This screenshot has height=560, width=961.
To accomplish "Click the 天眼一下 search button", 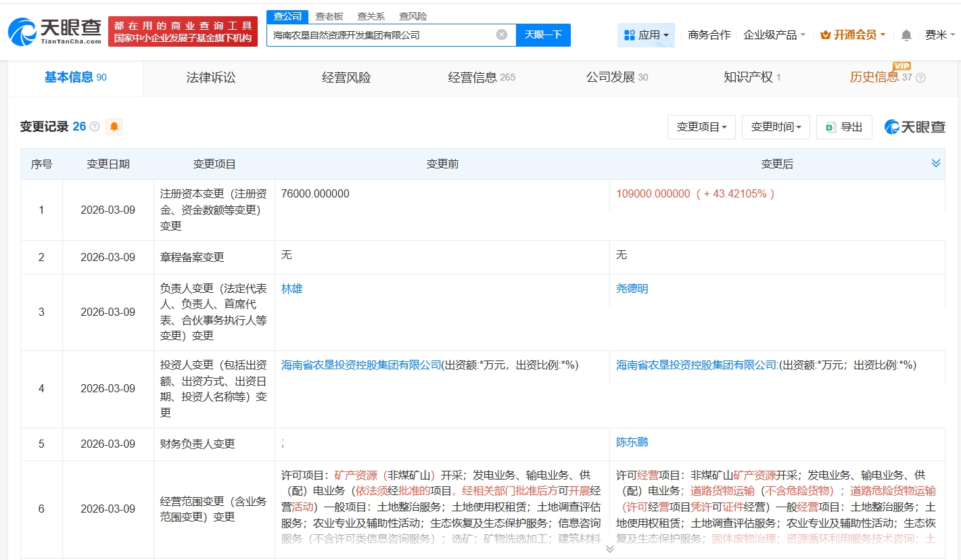I will coord(543,34).
